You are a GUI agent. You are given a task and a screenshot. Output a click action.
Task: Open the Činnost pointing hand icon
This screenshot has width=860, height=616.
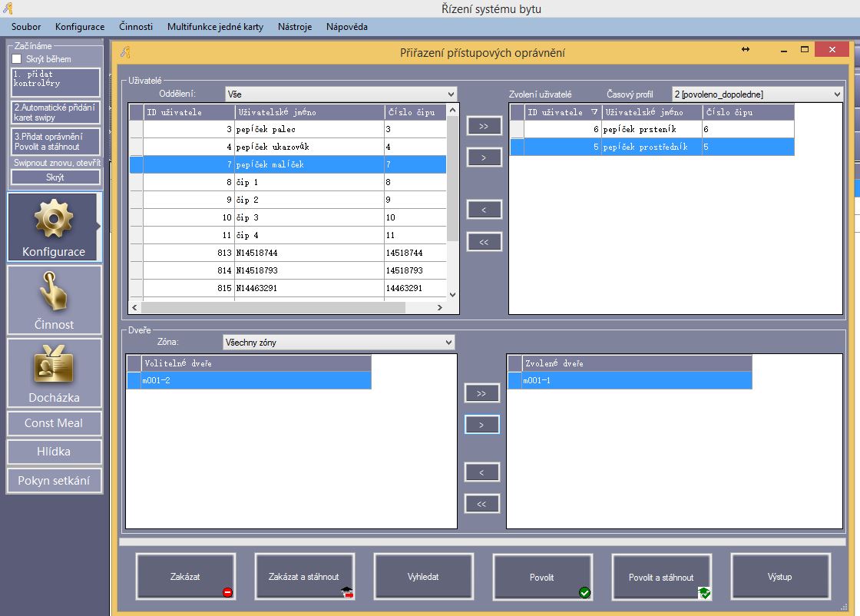coord(55,300)
